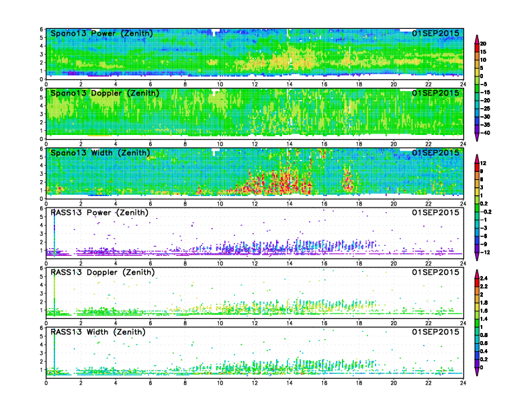Screen dimensions: 532x411
Task: Click the "-9" colorbar label
Action: click(484, 244)
